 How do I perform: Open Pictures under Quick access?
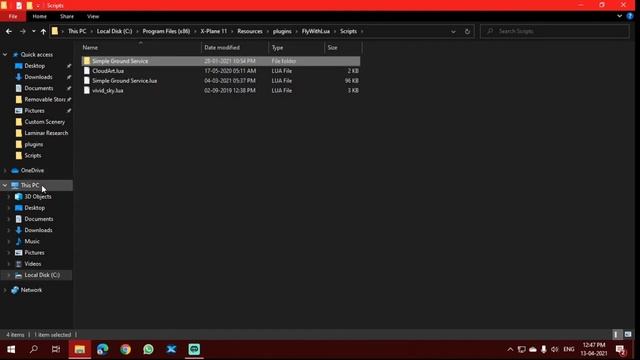[34, 111]
